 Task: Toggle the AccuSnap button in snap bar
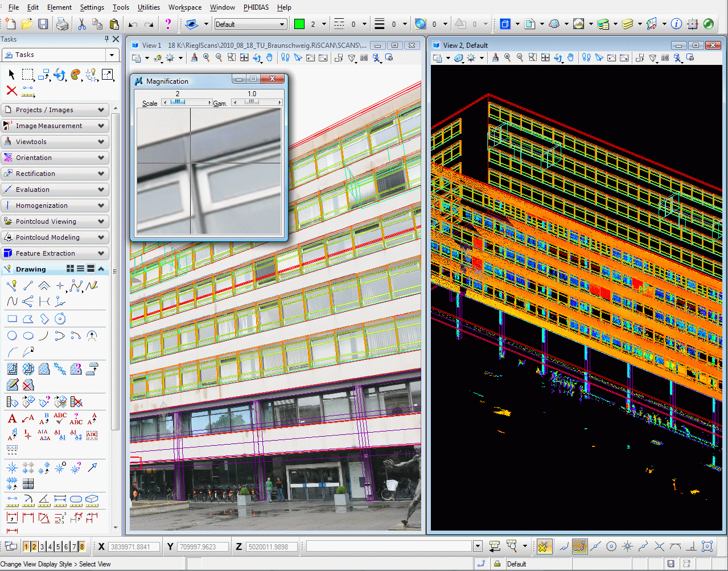coord(544,547)
